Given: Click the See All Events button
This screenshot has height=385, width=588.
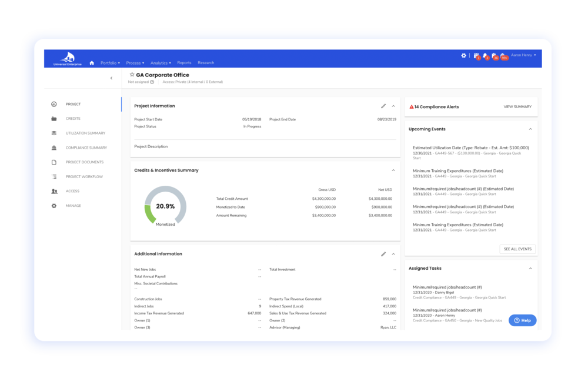Looking at the screenshot, I should (517, 249).
